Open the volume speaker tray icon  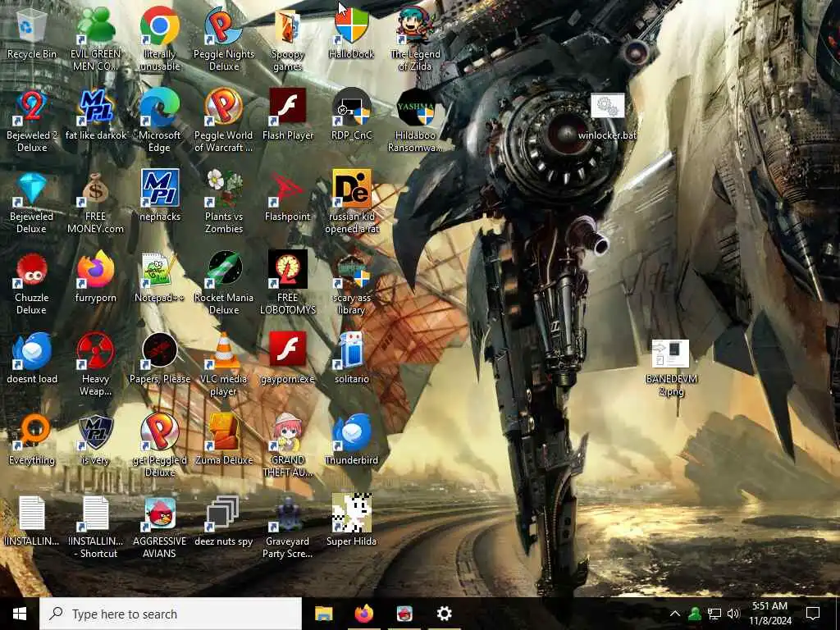coord(733,614)
